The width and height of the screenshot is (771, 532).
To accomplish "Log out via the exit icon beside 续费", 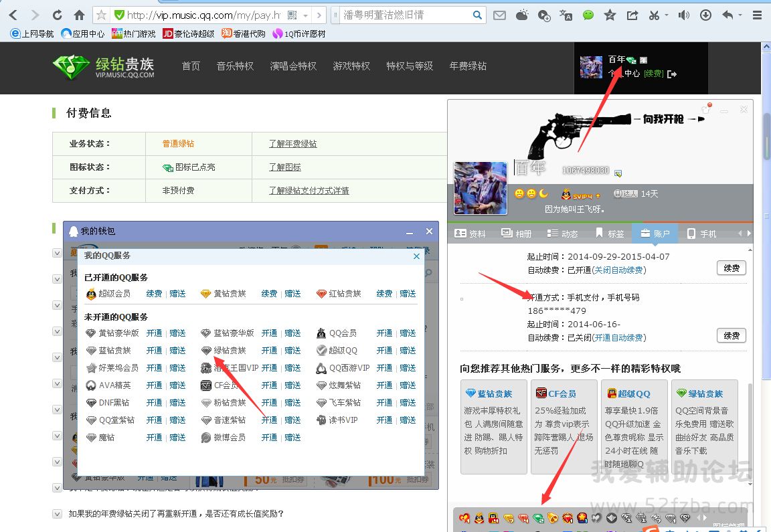I will pos(672,74).
